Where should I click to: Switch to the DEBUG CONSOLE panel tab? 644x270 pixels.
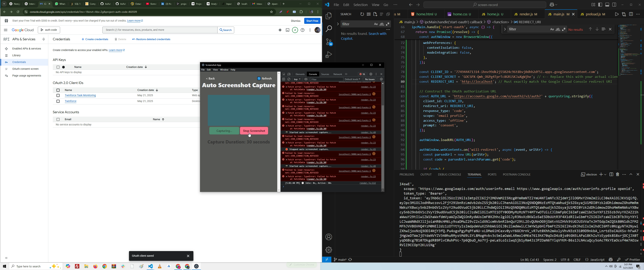coord(449,175)
